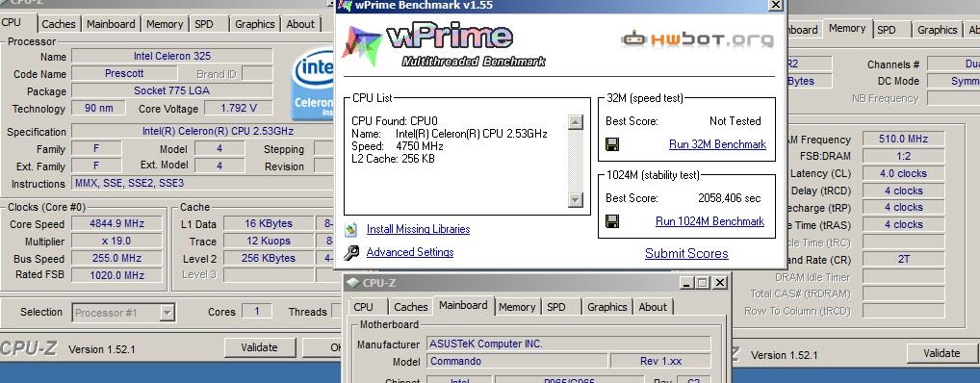The image size is (980, 383).
Task: Select Memory tab in right CPU-Z window
Action: pos(847,28)
